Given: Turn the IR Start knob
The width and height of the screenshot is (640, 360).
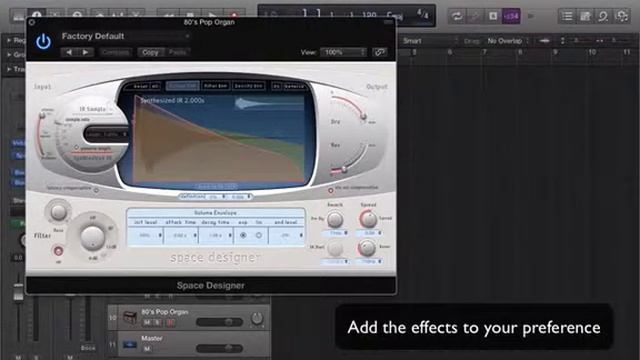Looking at the screenshot, I should 335,248.
